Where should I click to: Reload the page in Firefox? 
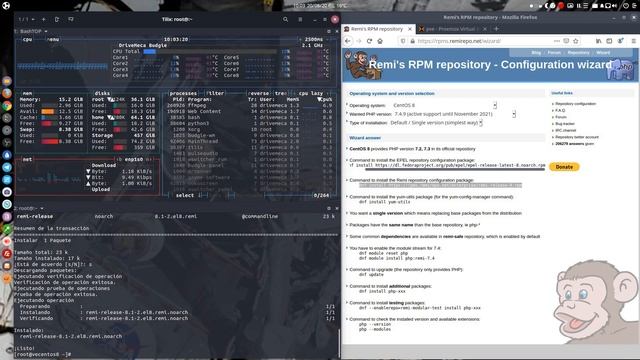coord(369,41)
